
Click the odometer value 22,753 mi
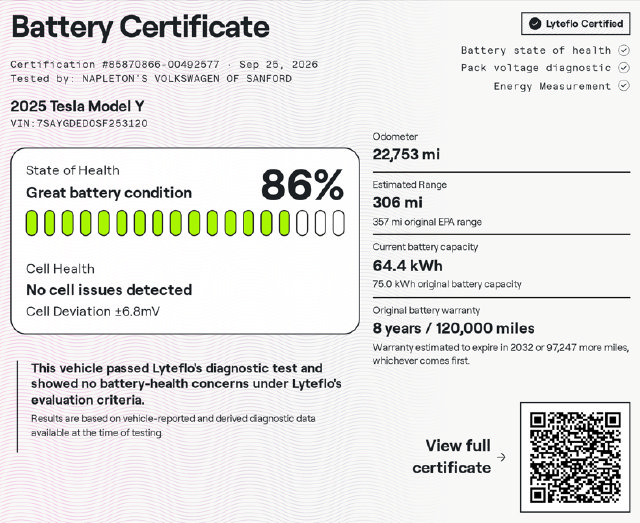coord(406,154)
